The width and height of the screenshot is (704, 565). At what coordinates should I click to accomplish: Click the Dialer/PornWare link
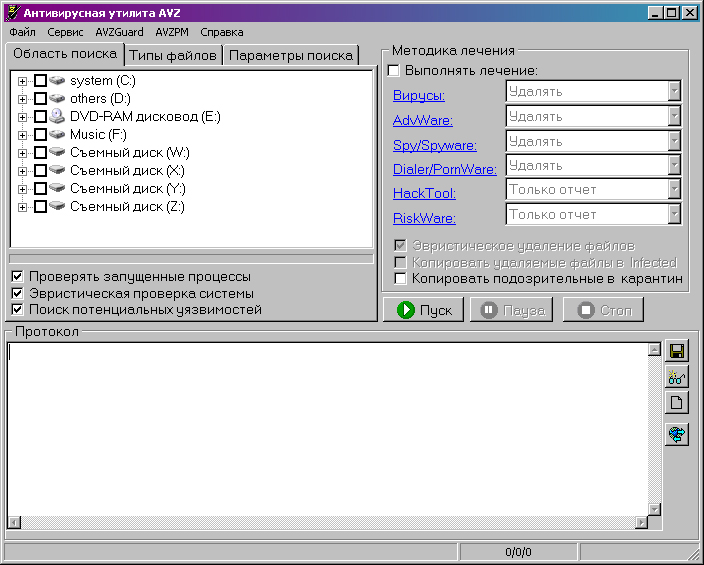tap(444, 169)
